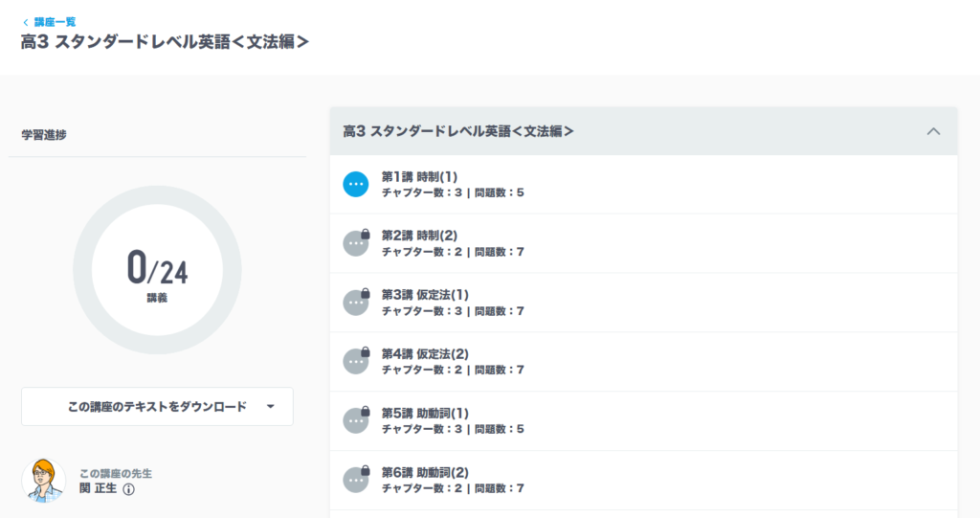This screenshot has width=980, height=518.
Task: Click the dropdown arrow on the text download button
Action: pyautogui.click(x=271, y=407)
